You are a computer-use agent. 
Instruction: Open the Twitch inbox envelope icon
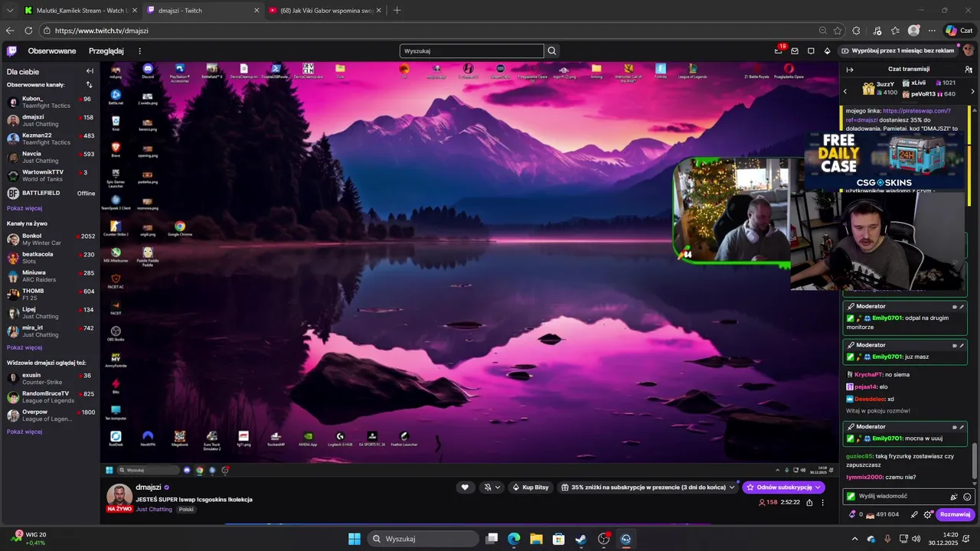click(x=795, y=51)
